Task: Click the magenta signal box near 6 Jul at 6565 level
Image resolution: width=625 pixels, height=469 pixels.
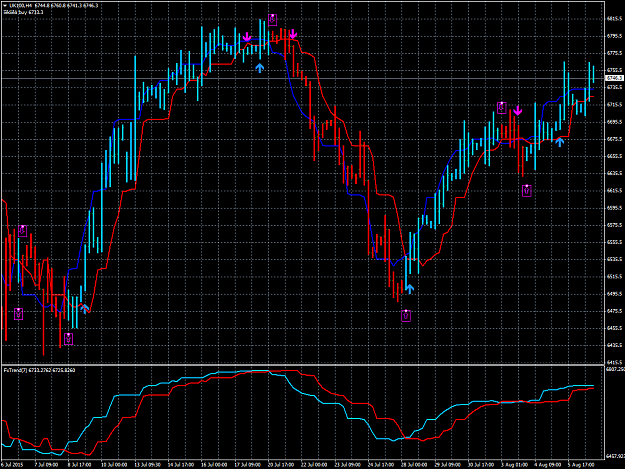Action: [x=22, y=231]
